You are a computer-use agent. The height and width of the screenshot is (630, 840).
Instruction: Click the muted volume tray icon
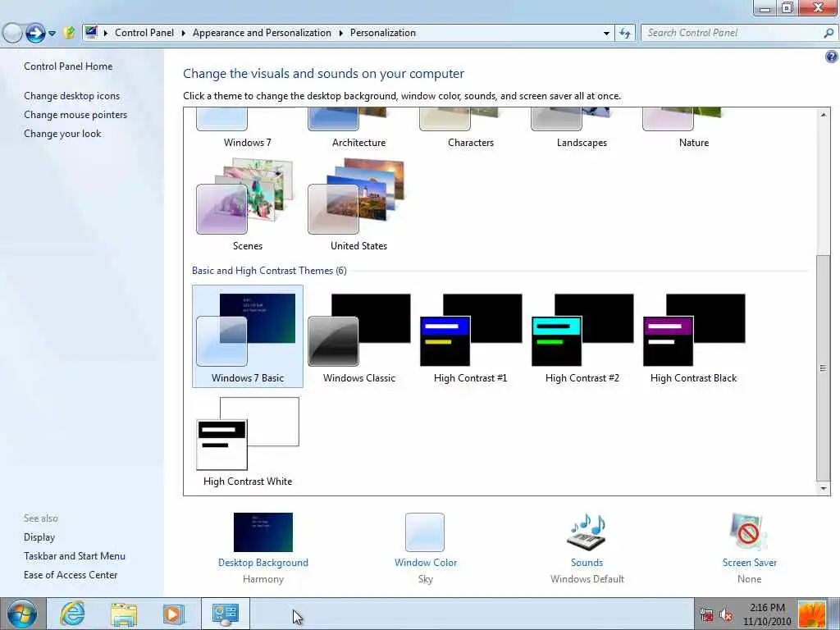click(x=726, y=615)
